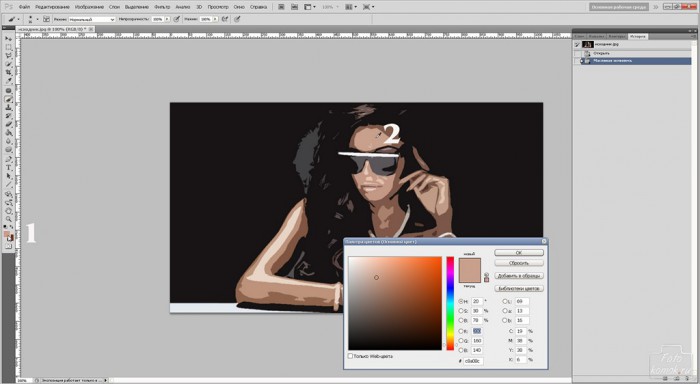Click the hex color input field

pos(473,361)
